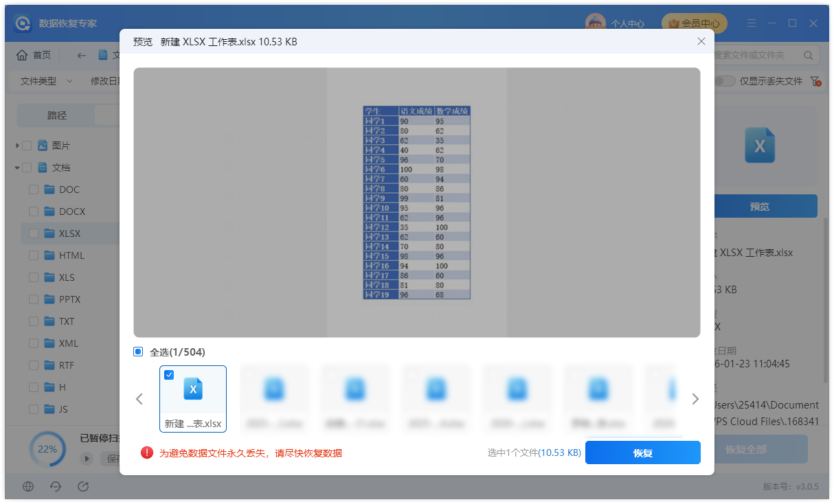
Task: Resume scan with the play button
Action: [x=87, y=459]
